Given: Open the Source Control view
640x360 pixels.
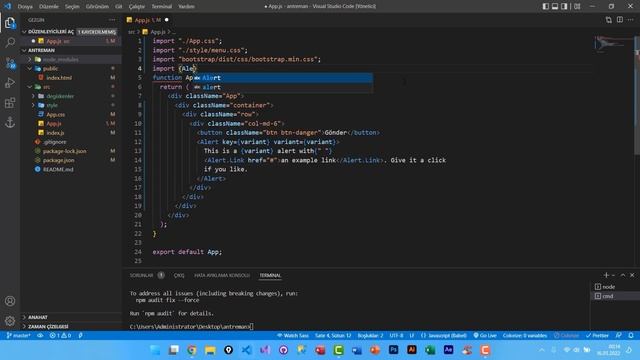Looking at the screenshot, I should 10,62.
